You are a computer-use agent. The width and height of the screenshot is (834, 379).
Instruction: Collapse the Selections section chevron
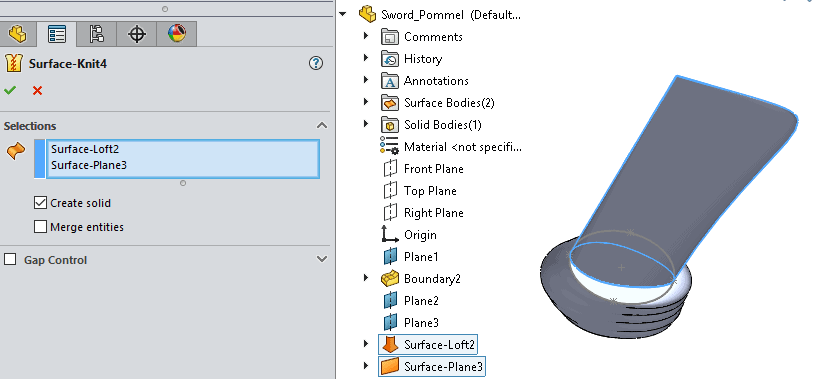[322, 125]
